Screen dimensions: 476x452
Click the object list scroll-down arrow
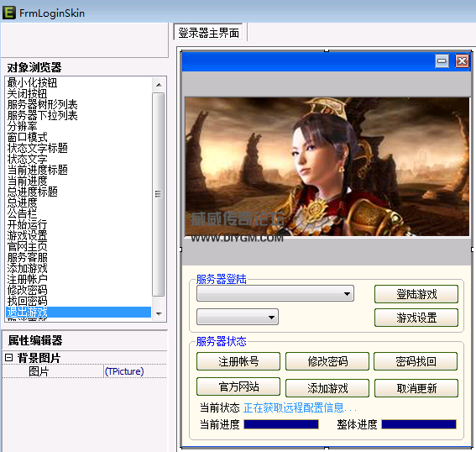pyautogui.click(x=159, y=313)
